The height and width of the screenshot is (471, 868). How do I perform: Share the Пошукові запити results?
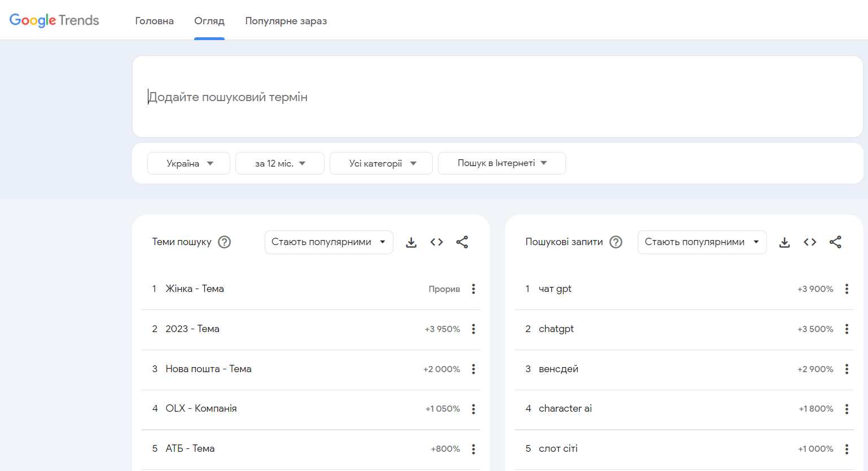point(836,242)
